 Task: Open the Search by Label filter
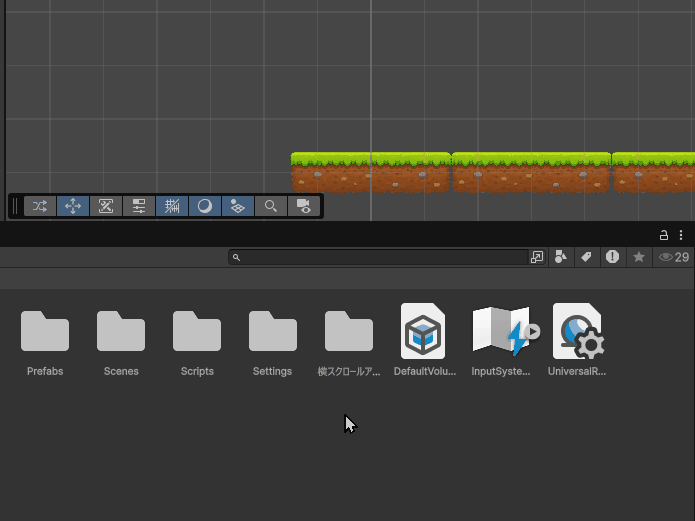click(x=586, y=257)
